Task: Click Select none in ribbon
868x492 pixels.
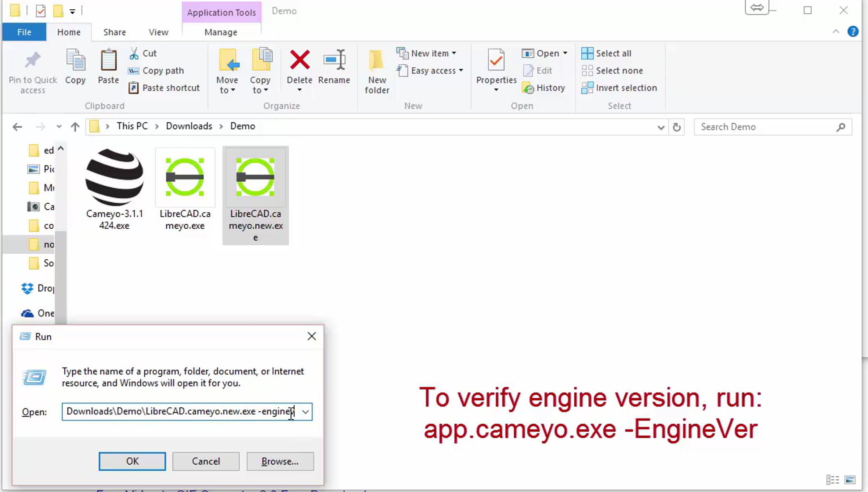Action: pos(612,71)
